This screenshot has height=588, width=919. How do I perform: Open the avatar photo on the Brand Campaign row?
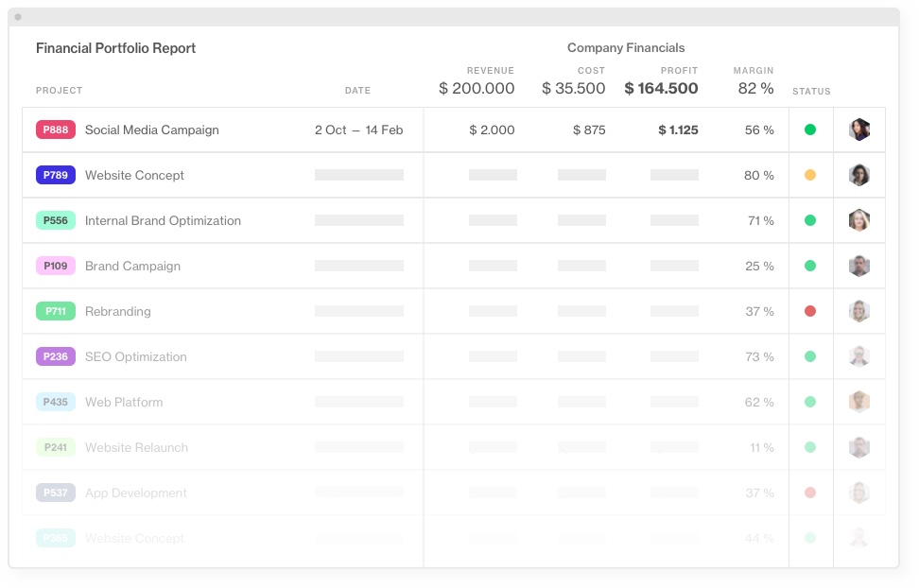click(858, 266)
